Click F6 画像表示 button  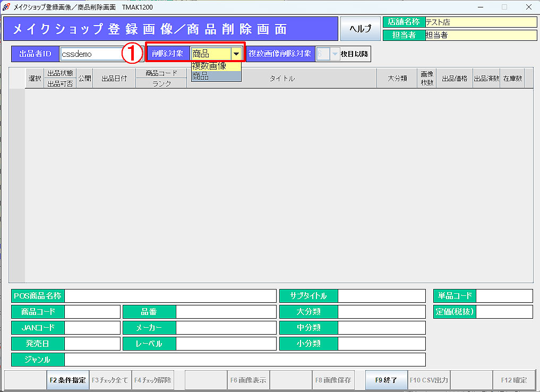tap(249, 380)
